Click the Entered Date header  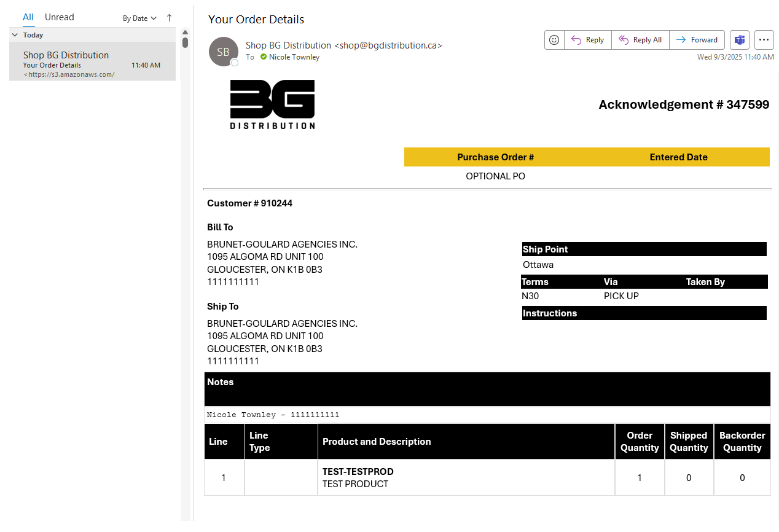pos(678,157)
